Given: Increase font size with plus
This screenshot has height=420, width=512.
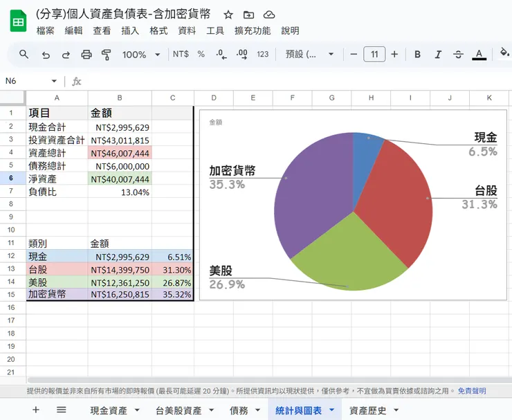Looking at the screenshot, I should (x=394, y=54).
